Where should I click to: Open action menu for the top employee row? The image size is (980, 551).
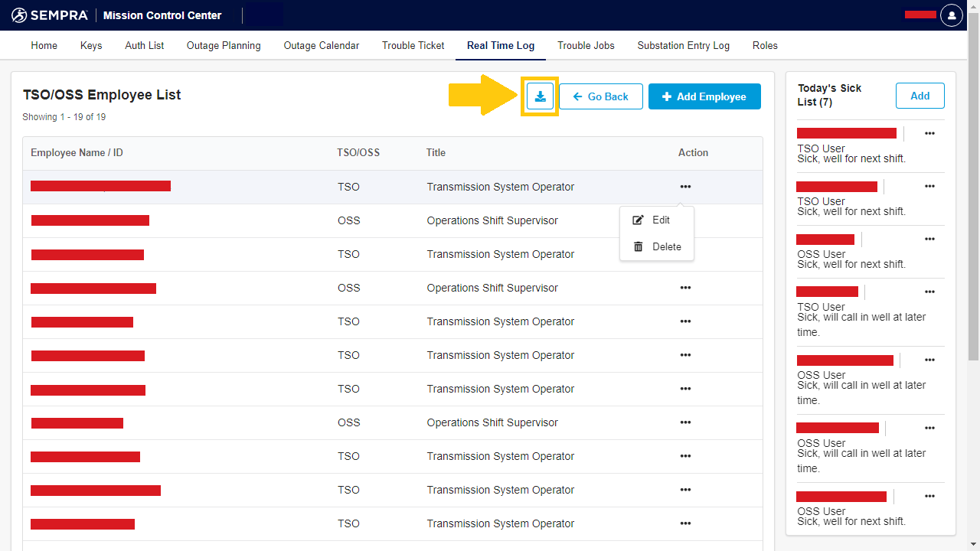[x=685, y=187]
